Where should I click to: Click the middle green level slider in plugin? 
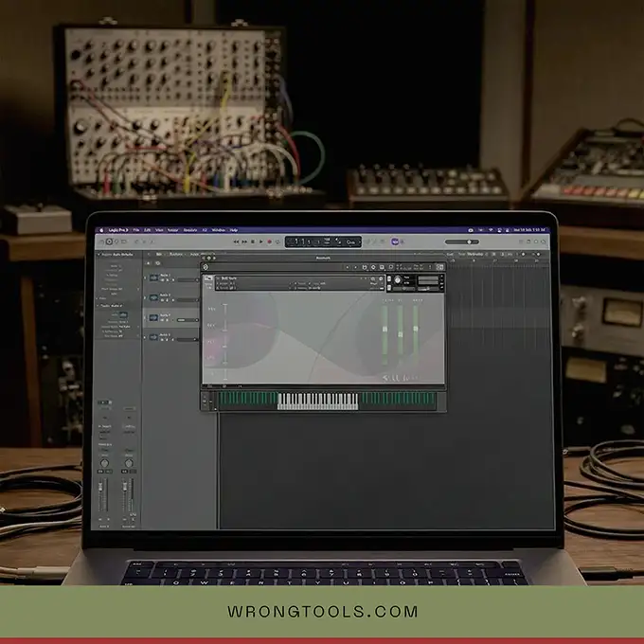[400, 336]
